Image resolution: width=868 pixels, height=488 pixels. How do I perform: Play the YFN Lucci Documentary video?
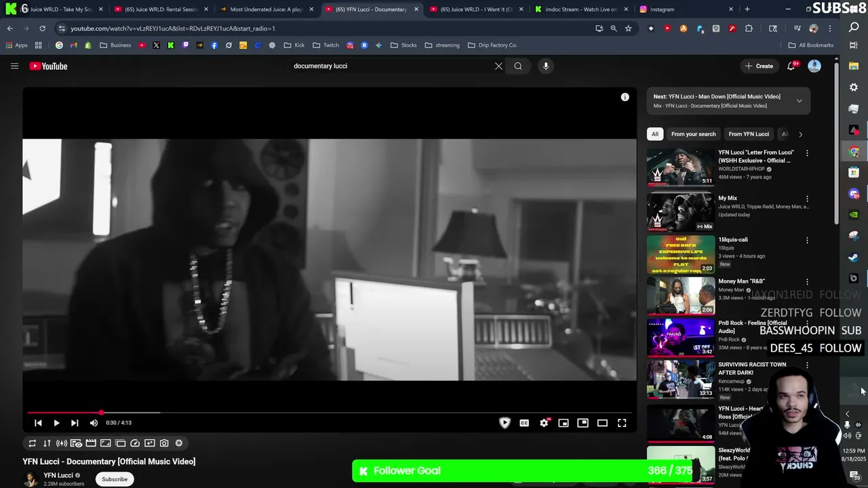pos(56,423)
